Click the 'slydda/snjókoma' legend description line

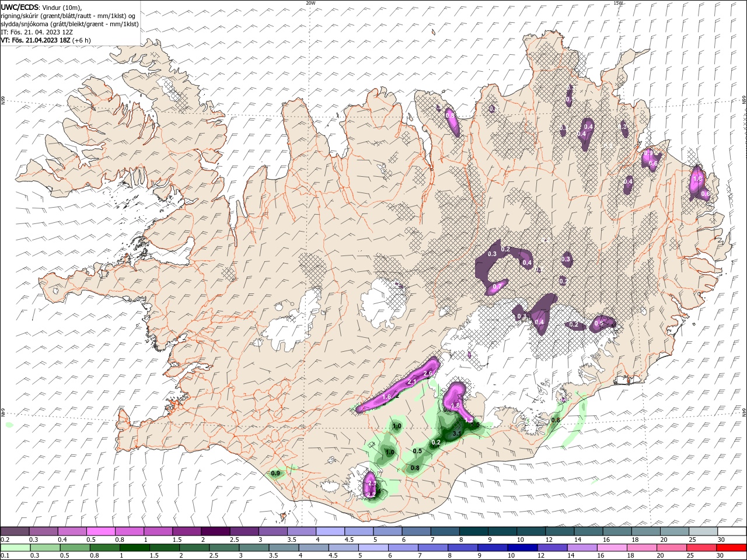click(x=70, y=24)
